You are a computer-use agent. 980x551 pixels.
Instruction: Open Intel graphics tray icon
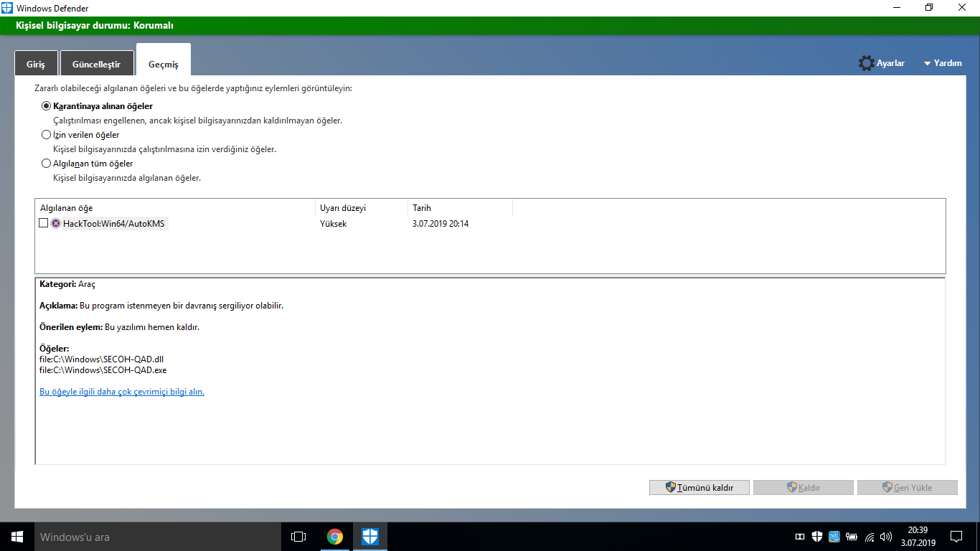coord(834,537)
